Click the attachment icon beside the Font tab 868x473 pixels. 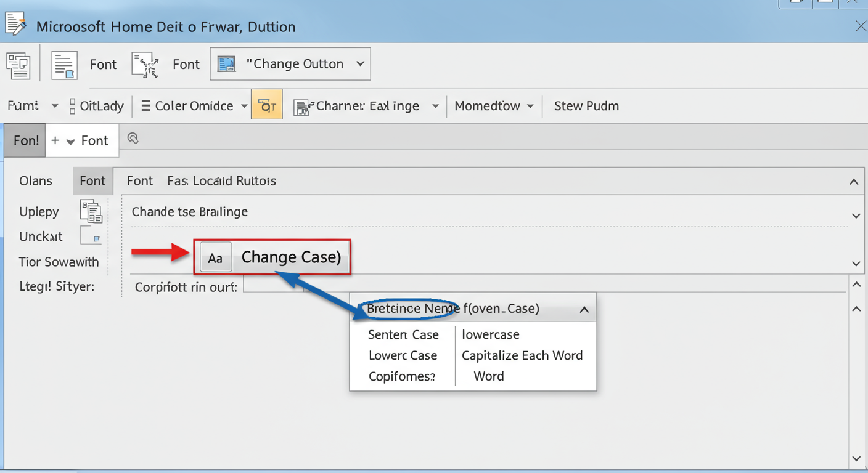click(133, 139)
